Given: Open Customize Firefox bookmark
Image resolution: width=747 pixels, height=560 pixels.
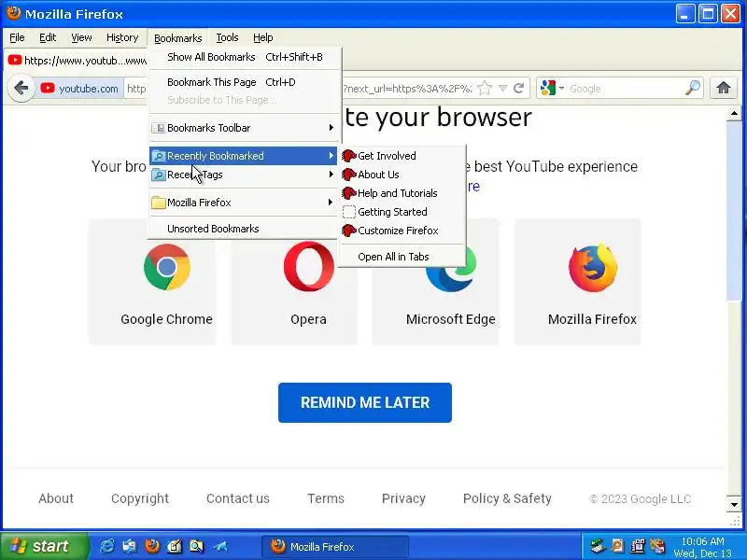Looking at the screenshot, I should [402, 231].
